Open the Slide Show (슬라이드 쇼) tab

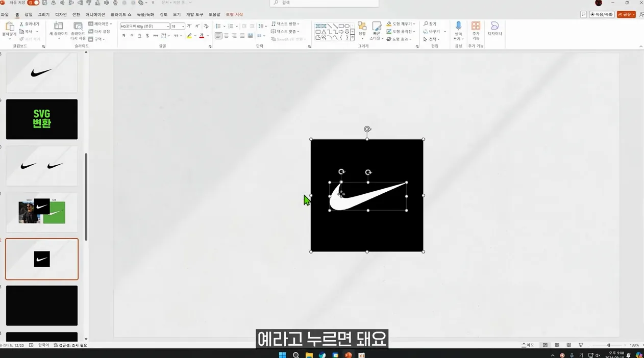[121, 15]
